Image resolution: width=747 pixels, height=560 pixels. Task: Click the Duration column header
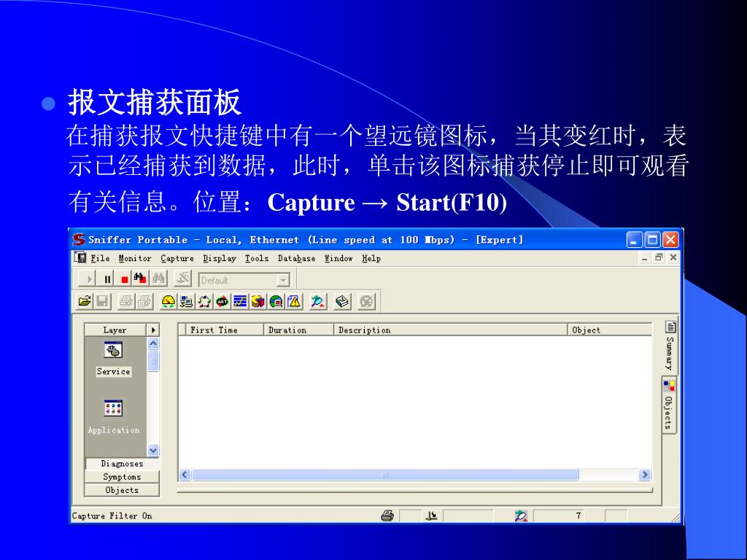pyautogui.click(x=298, y=330)
